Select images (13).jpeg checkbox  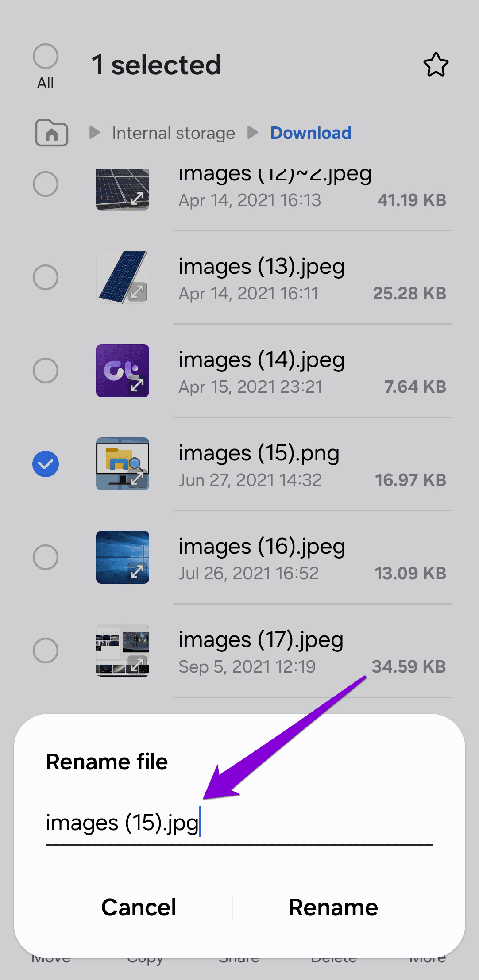(46, 277)
